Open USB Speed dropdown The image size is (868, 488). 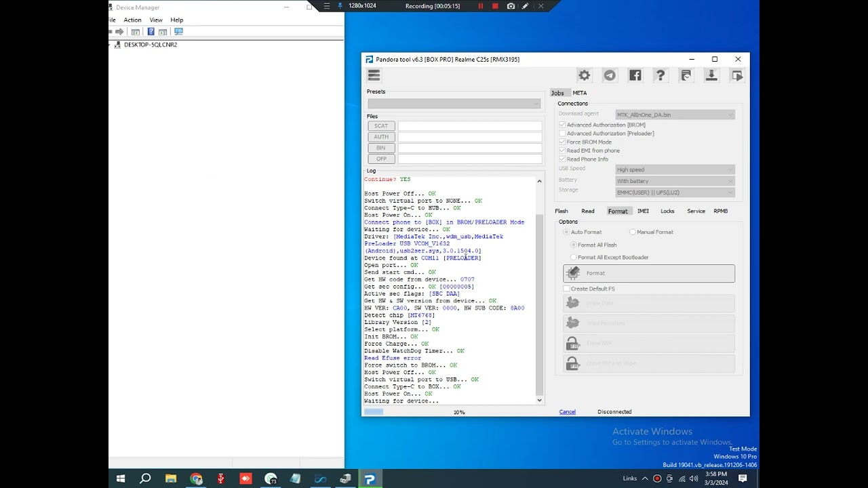(x=675, y=169)
